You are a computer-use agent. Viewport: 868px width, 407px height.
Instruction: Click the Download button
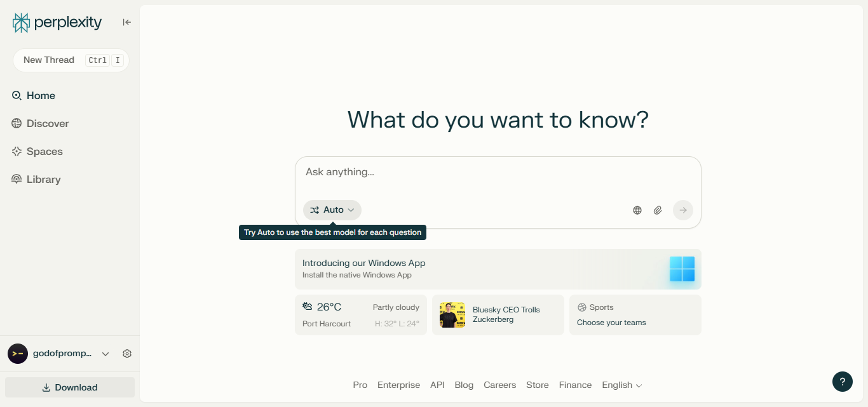[x=70, y=387]
